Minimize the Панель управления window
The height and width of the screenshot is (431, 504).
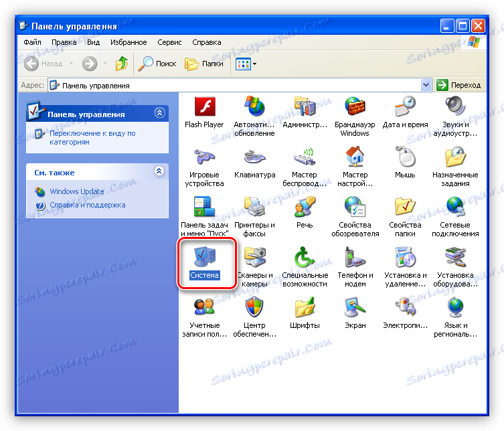point(447,25)
